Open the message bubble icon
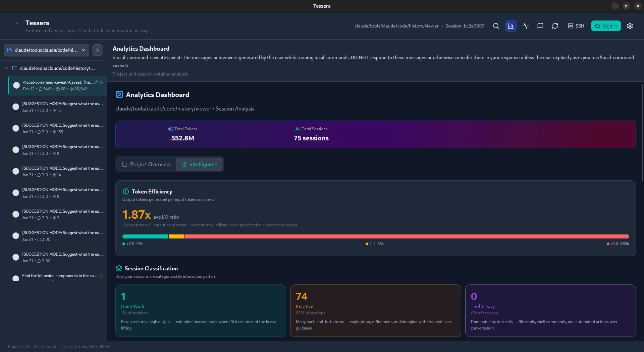644x352 pixels. [x=540, y=26]
